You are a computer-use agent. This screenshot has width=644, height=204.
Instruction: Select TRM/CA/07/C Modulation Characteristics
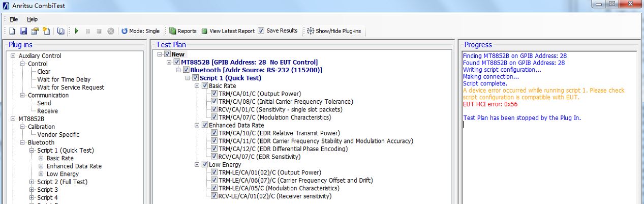274,117
